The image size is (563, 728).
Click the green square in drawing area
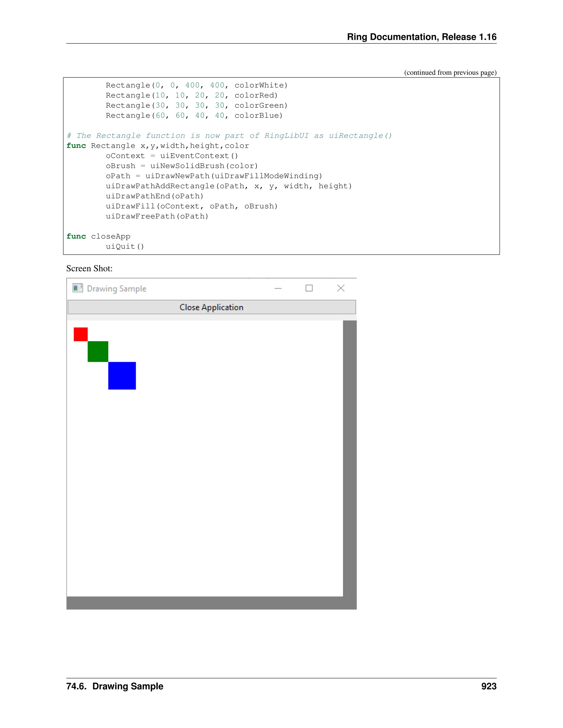98,351
